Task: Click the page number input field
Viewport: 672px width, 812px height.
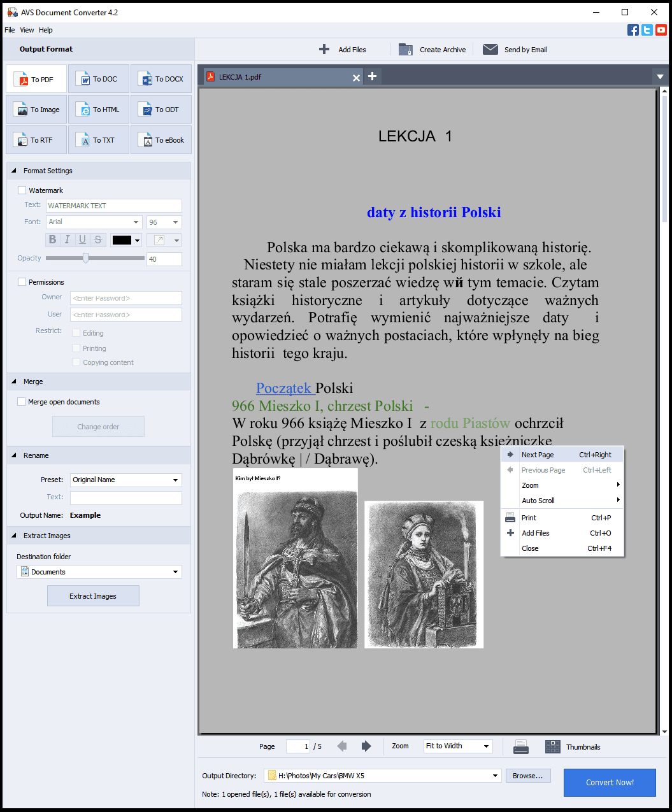Action: pyautogui.click(x=298, y=746)
